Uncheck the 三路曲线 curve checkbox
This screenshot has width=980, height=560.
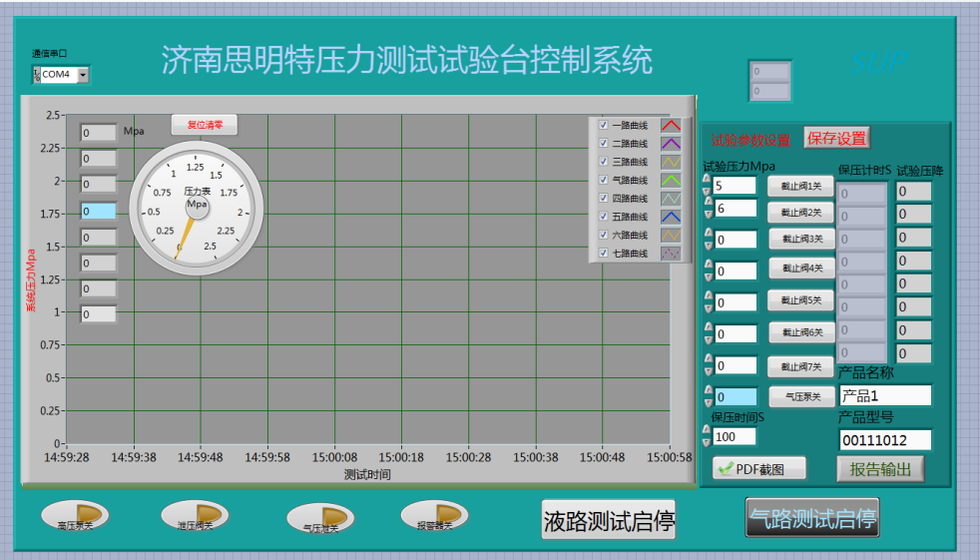603,162
